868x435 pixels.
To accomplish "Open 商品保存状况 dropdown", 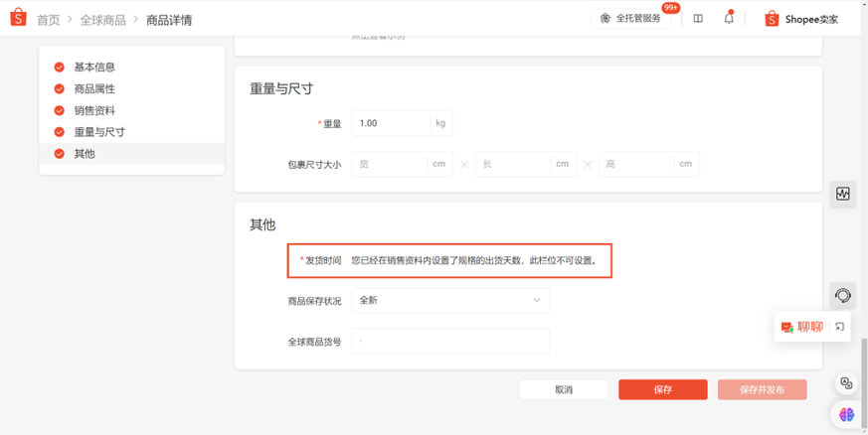I will tap(450, 300).
